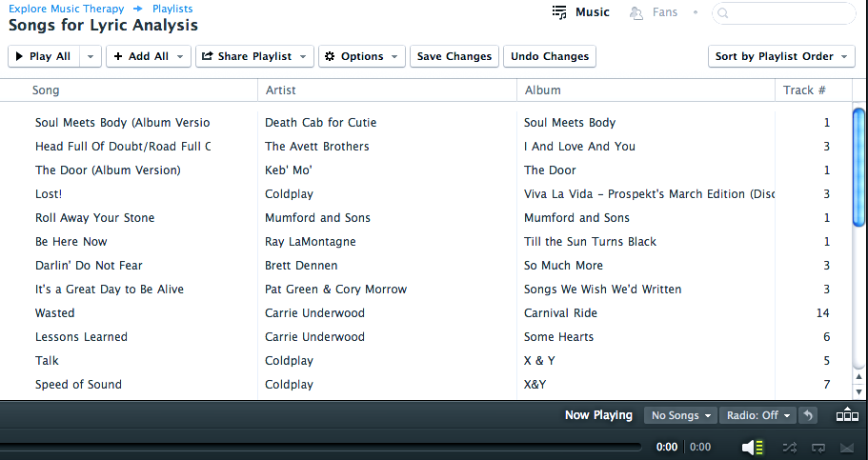Screen dimensions: 868x460
Task: Click the restore queue arrow icon
Action: pyautogui.click(x=808, y=415)
